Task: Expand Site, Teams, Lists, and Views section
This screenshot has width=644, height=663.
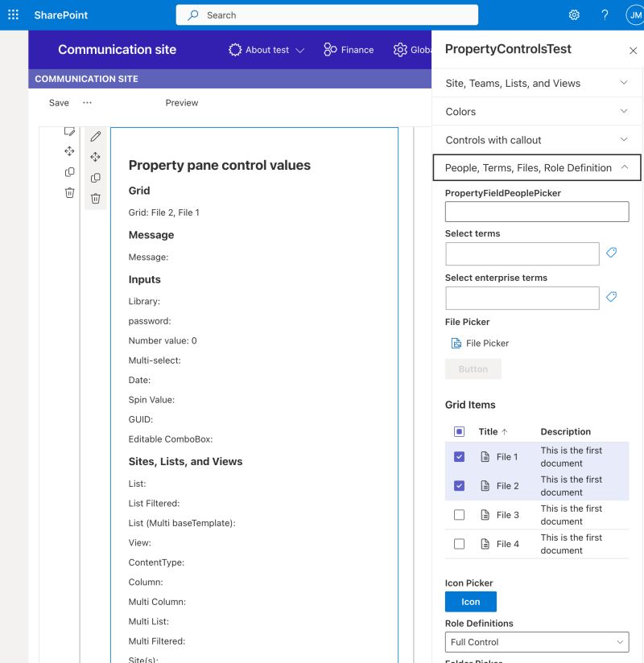Action: coord(536,84)
